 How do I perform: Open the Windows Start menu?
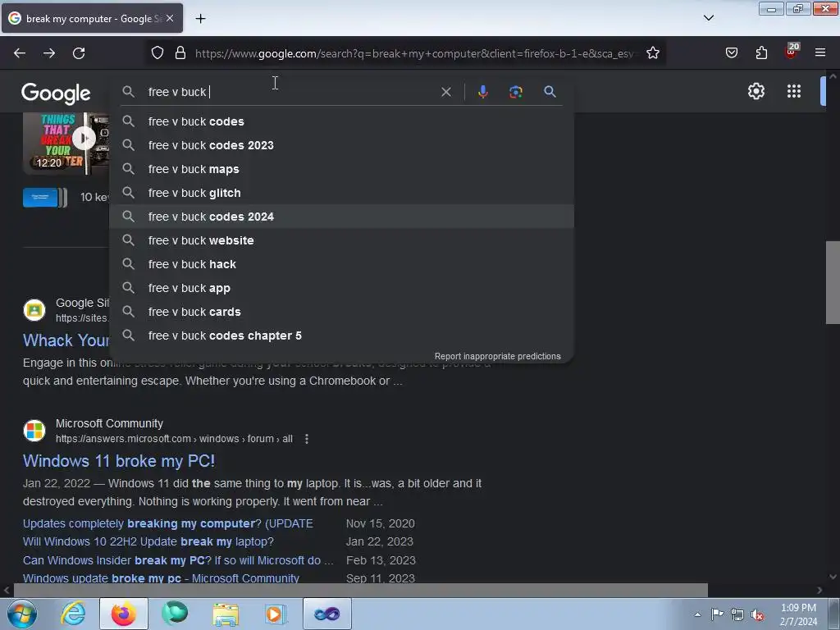click(x=22, y=614)
